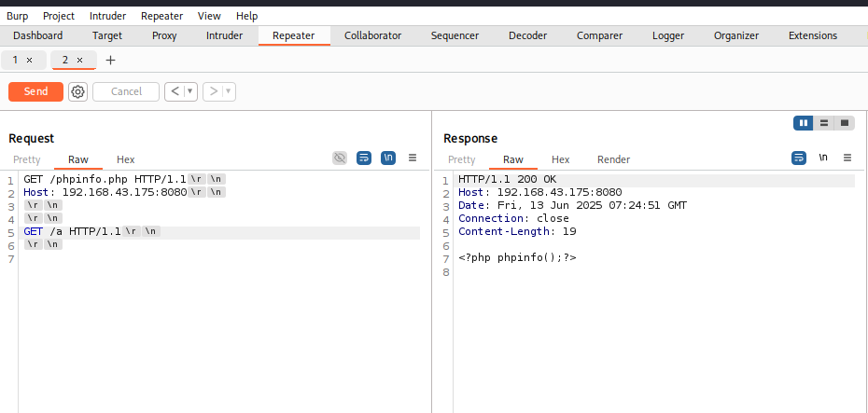Click the request Host header line

pos(105,192)
